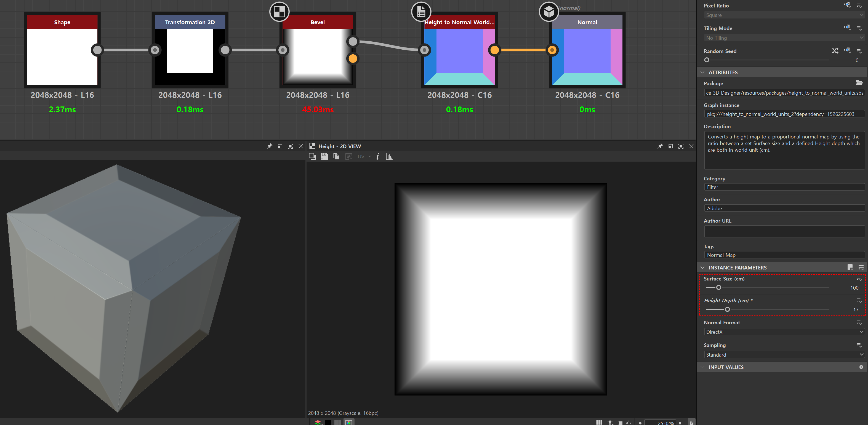
Task: Open the histogram in 2D view
Action: (x=389, y=156)
